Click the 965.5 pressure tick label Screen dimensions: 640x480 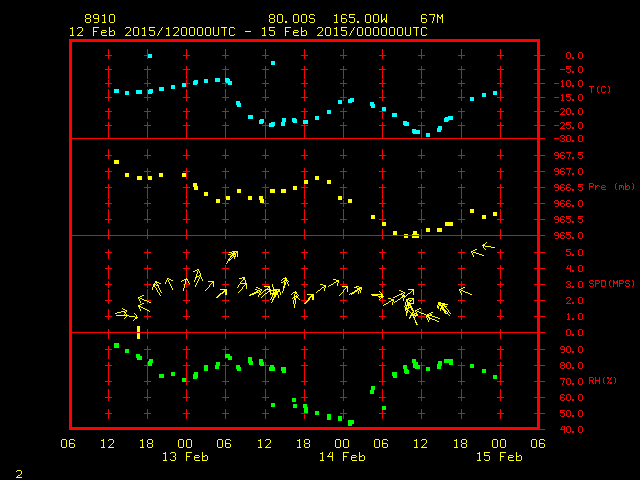pos(569,220)
